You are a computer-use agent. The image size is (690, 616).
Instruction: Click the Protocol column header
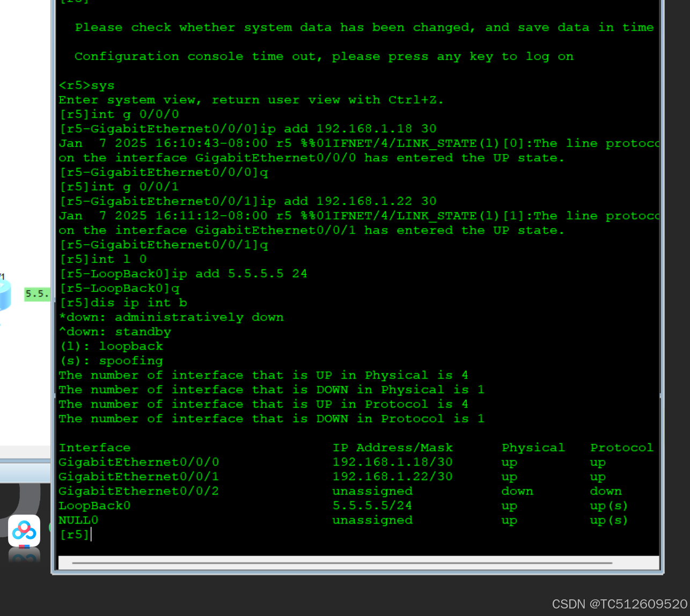[622, 448]
